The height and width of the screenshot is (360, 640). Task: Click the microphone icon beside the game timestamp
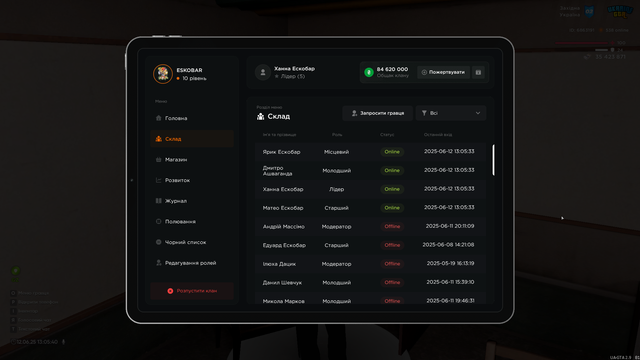63,342
